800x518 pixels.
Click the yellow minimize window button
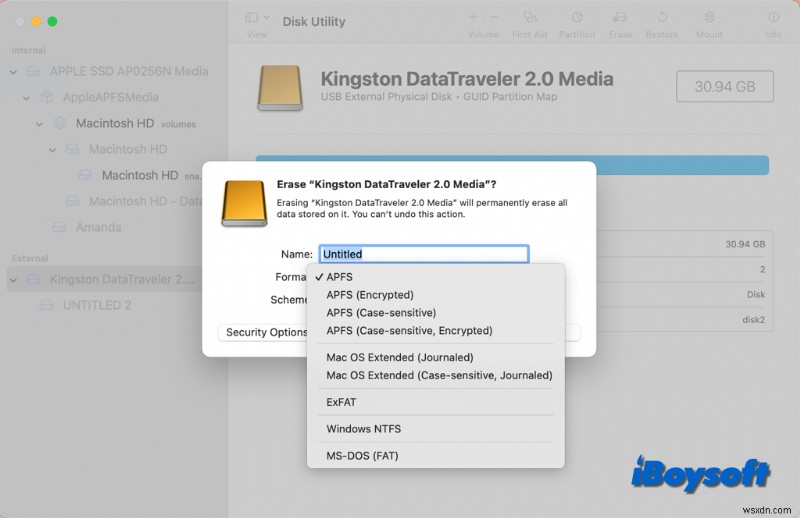pos(36,21)
